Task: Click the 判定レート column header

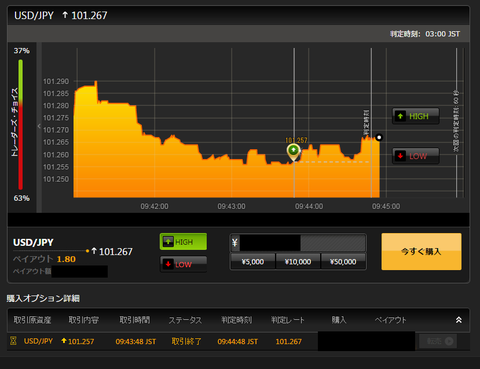Action: (288, 320)
